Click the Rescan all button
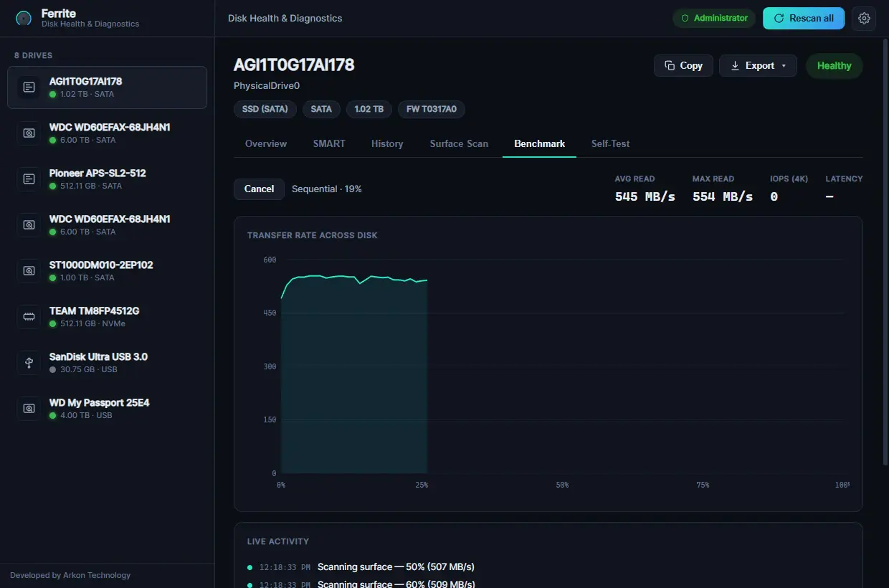The width and height of the screenshot is (889, 588). [x=804, y=18]
